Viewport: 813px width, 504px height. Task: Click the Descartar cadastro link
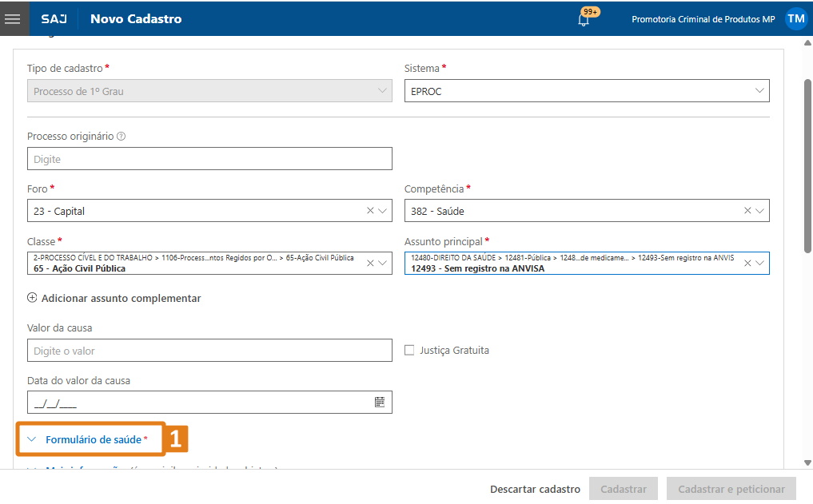pyautogui.click(x=535, y=489)
